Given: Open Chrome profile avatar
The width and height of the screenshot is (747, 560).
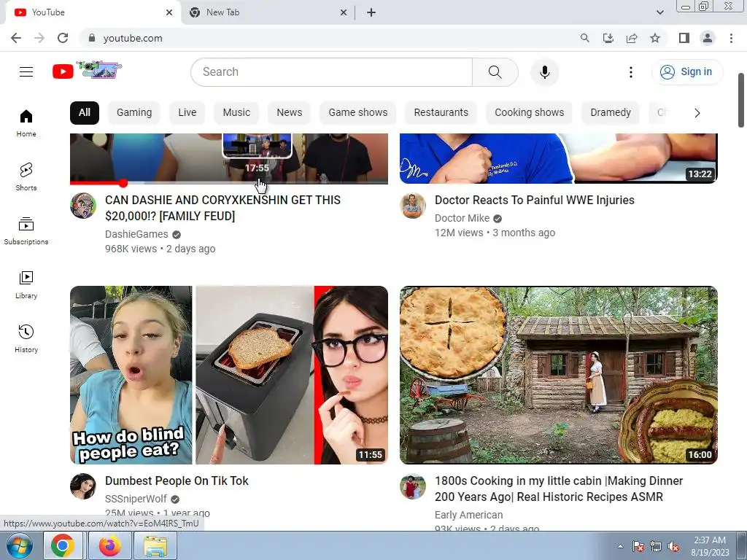Looking at the screenshot, I should pyautogui.click(x=708, y=38).
